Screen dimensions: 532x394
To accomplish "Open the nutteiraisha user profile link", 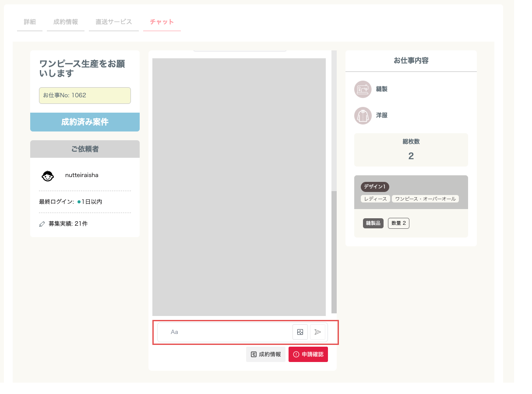I will 82,175.
